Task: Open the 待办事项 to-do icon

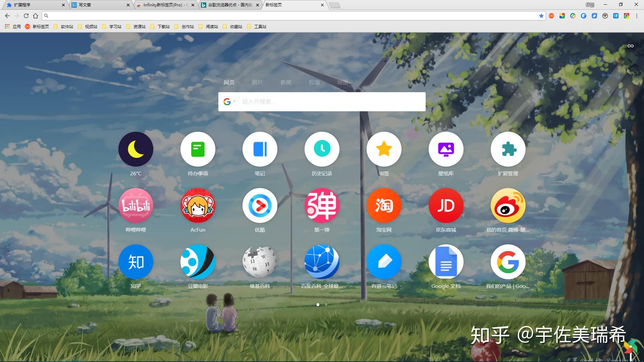Action: tap(198, 149)
